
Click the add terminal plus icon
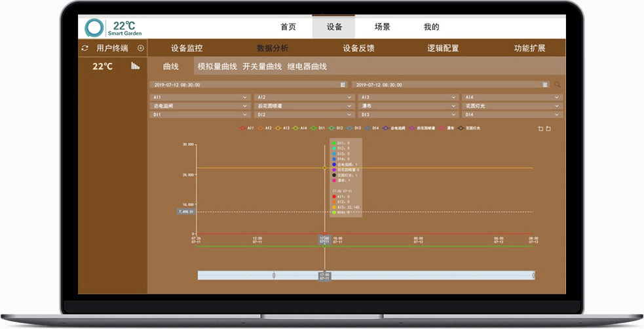[140, 48]
